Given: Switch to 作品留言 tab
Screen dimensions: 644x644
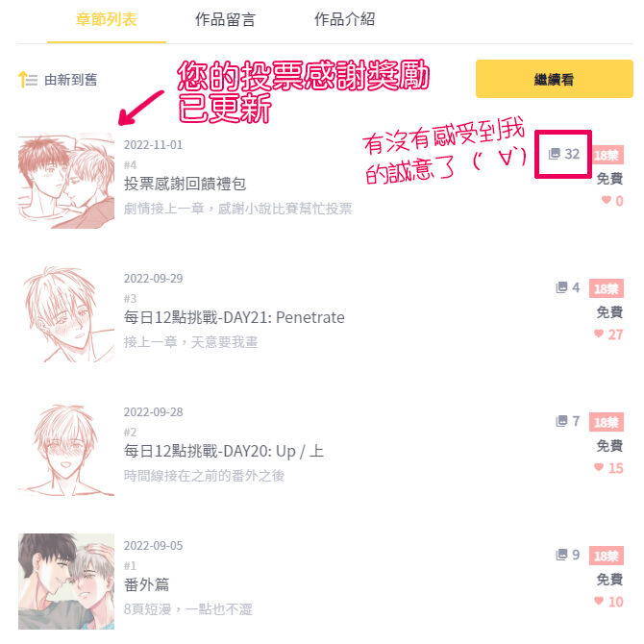Looking at the screenshot, I should (x=225, y=19).
